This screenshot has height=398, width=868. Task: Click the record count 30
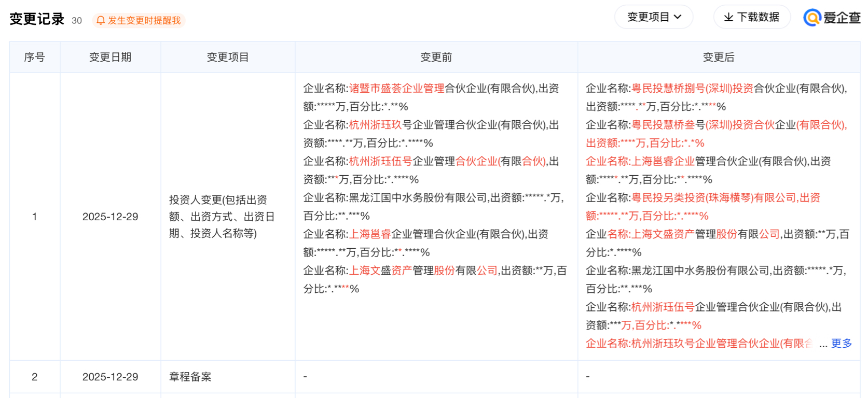[x=77, y=21]
